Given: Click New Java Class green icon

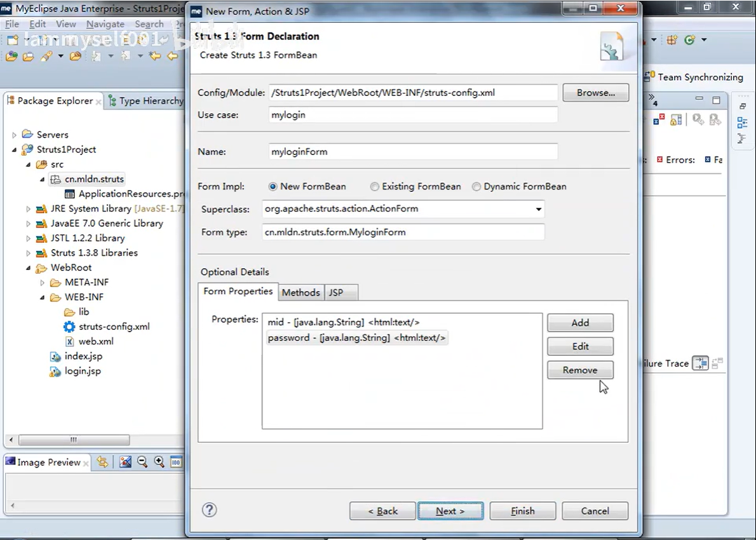Looking at the screenshot, I should point(689,40).
